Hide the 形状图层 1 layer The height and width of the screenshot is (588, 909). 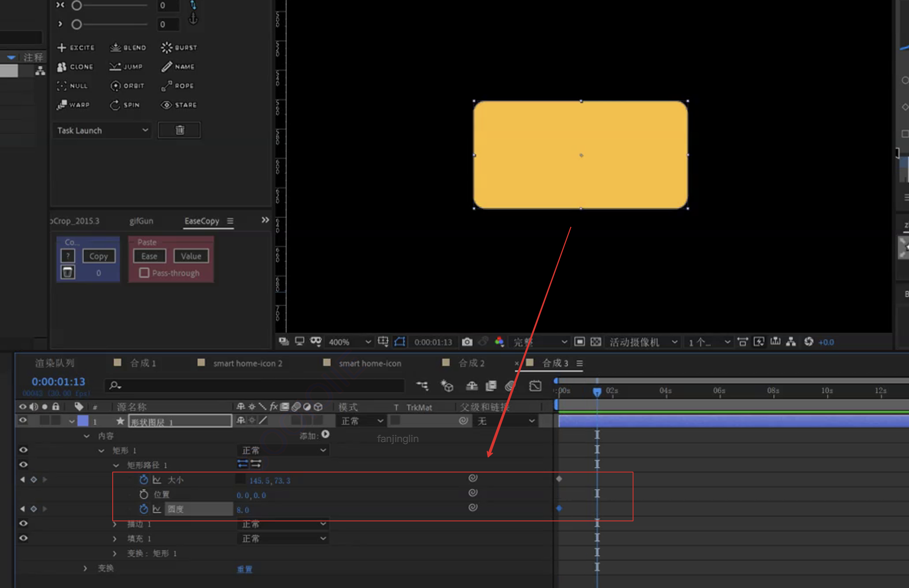click(23, 421)
